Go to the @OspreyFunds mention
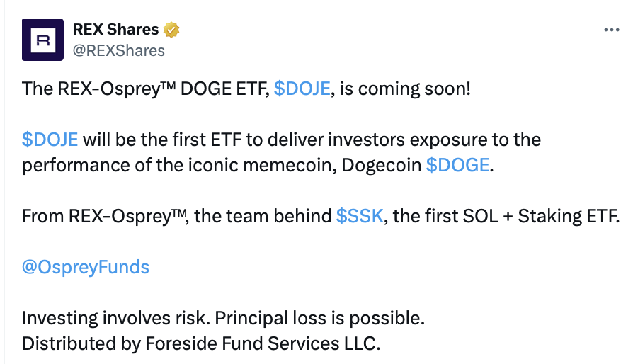The image size is (633, 364). point(86,266)
